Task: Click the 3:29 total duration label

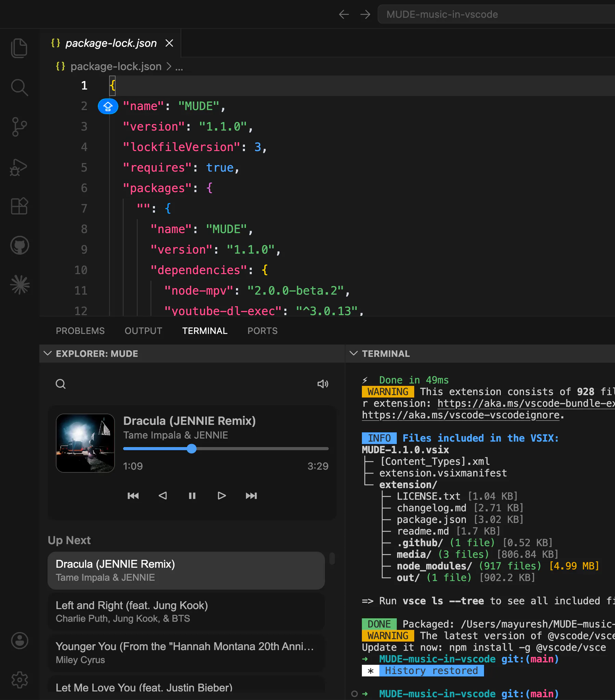Action: coord(318,466)
